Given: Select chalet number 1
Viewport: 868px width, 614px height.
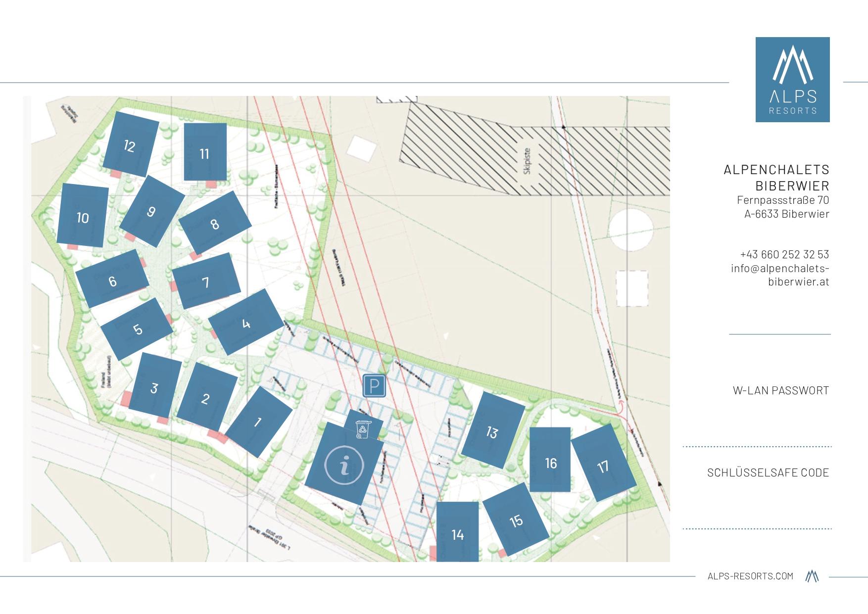Looking at the screenshot, I should coord(258,422).
